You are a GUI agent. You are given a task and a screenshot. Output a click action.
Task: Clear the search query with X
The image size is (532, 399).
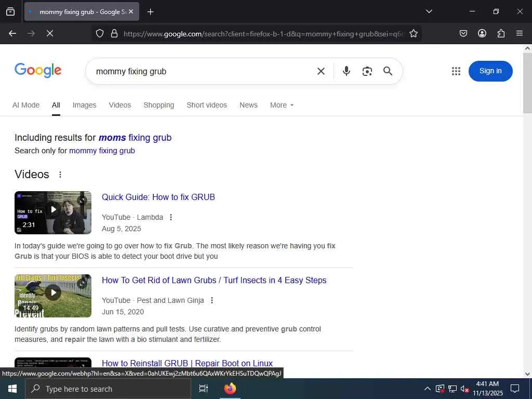[321, 71]
